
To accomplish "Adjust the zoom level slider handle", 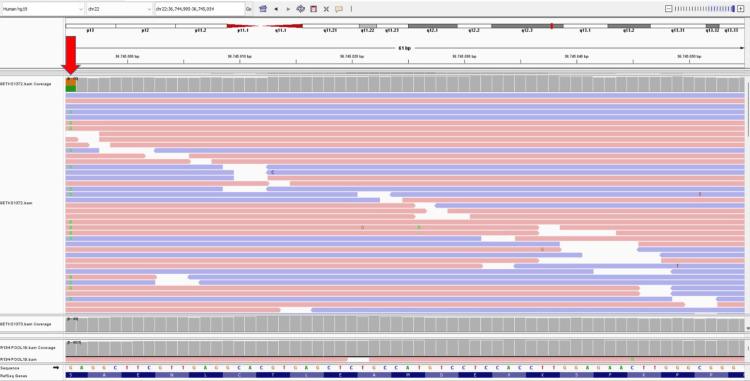I will pos(733,9).
